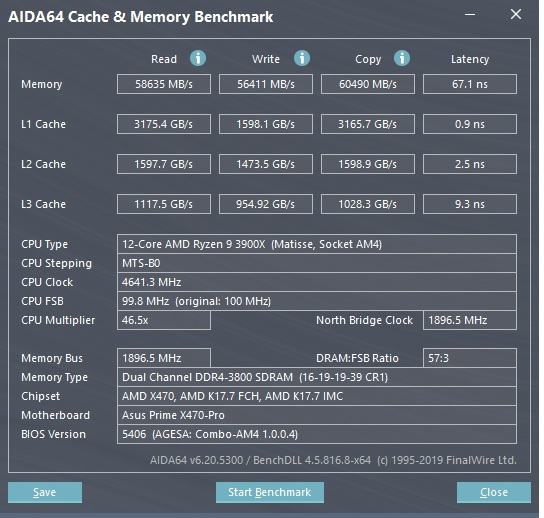Select Memory Read value 58635 MB/s
544x518 pixels.
coord(164,84)
